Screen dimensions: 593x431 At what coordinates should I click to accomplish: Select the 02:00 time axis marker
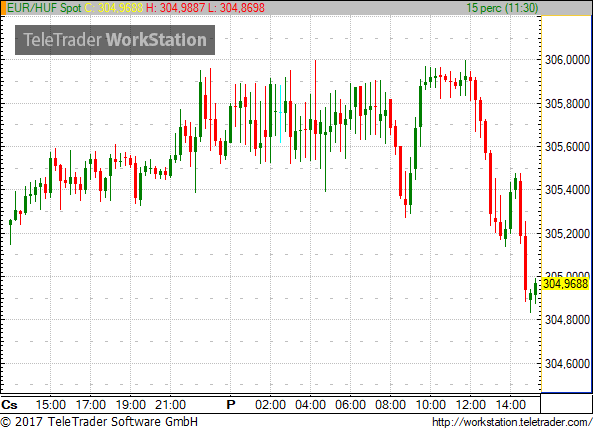coord(270,405)
